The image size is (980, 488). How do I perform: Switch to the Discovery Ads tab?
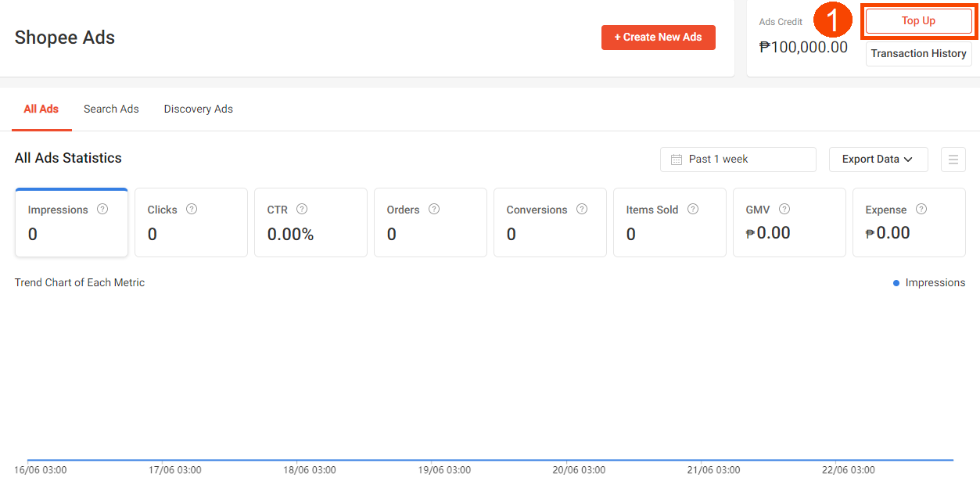(199, 109)
